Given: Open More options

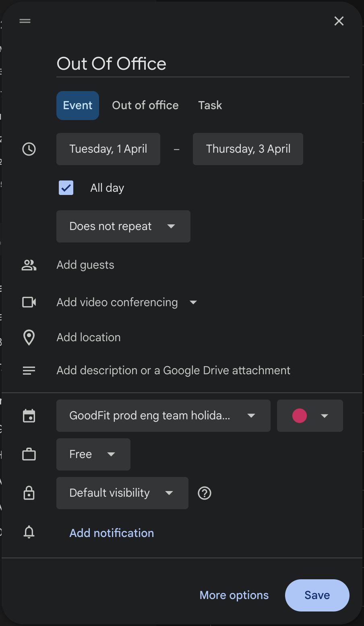Looking at the screenshot, I should (234, 595).
